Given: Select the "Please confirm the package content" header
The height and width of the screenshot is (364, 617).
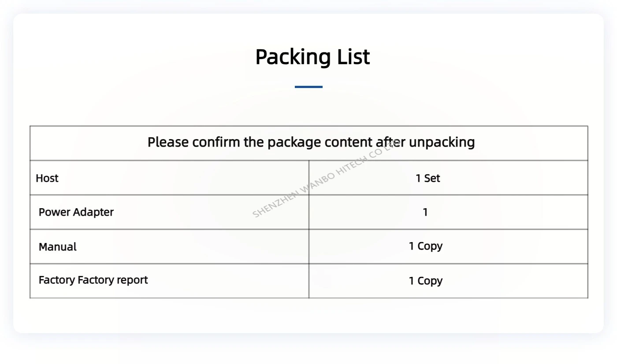Looking at the screenshot, I should 311,142.
